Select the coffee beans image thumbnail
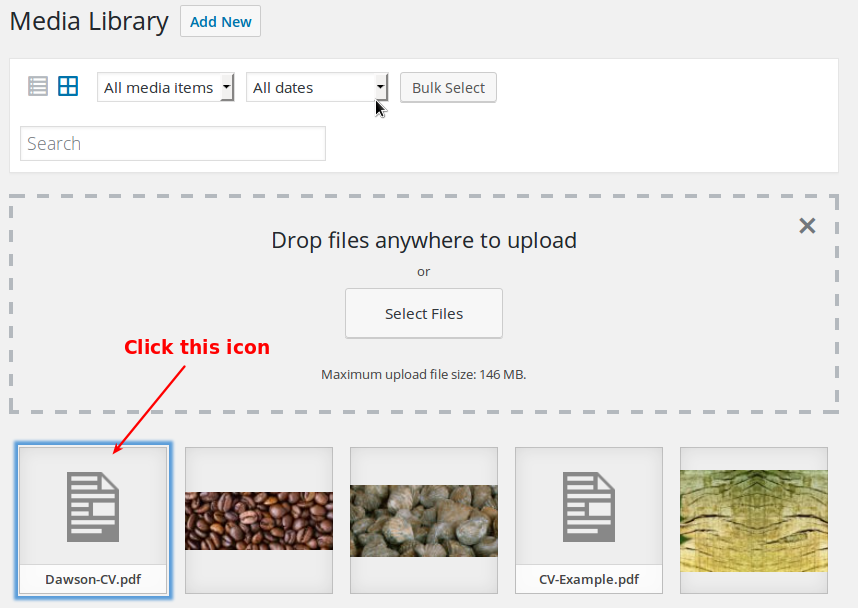The width and height of the screenshot is (859, 608). point(259,520)
